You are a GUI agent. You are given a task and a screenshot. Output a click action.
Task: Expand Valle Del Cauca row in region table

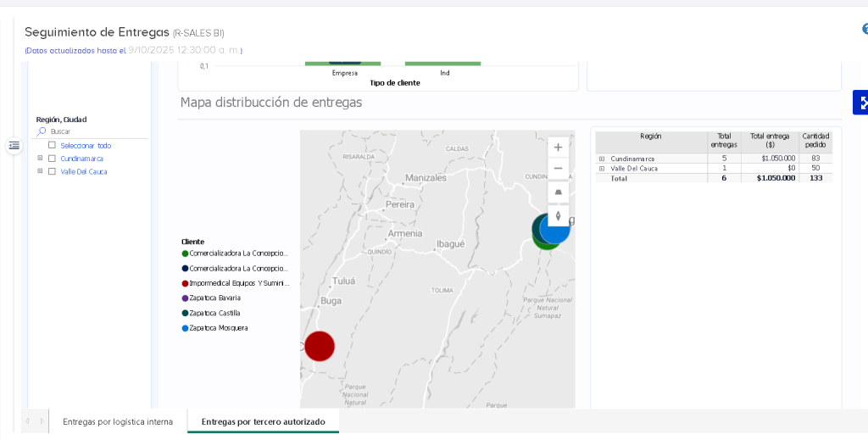[x=602, y=168]
